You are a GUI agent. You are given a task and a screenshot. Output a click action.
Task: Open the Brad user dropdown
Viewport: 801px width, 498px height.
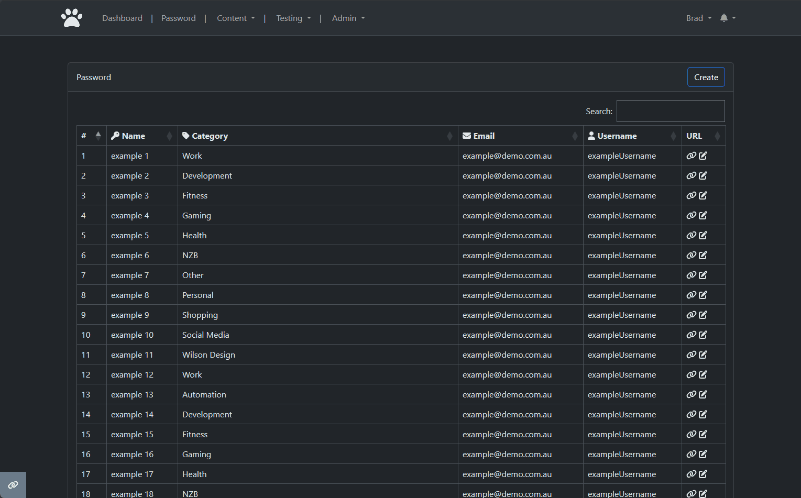698,18
